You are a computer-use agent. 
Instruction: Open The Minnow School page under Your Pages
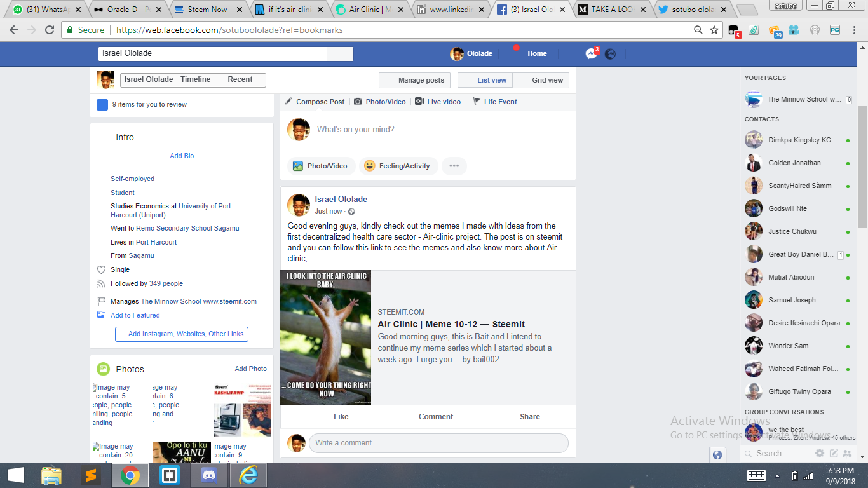pos(797,99)
